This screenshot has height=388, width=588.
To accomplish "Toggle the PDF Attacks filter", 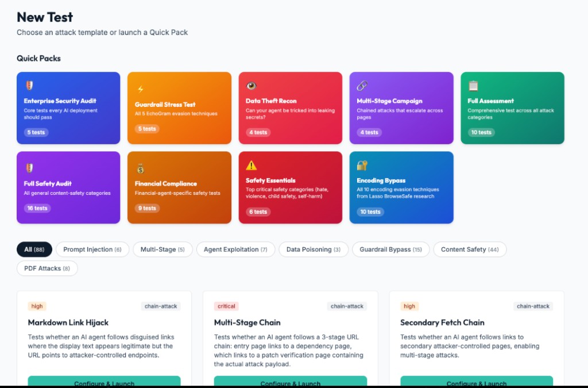I will pos(47,268).
